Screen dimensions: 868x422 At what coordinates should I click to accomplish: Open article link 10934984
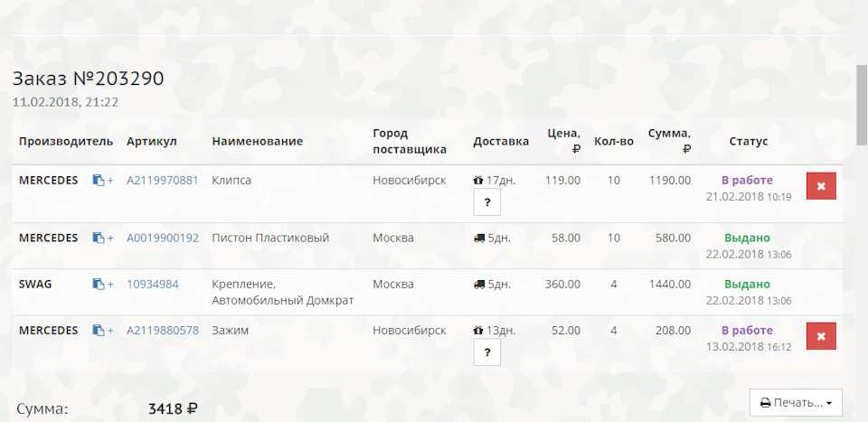[153, 285]
